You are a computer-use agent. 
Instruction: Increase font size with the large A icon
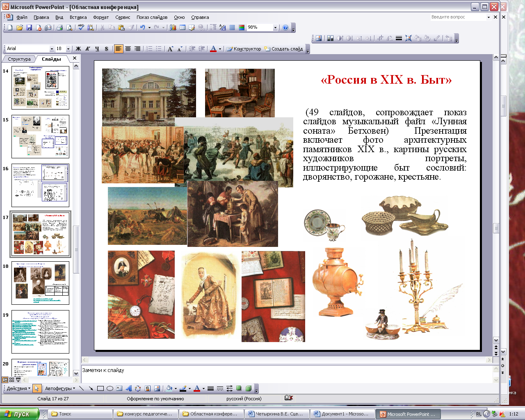point(171,49)
